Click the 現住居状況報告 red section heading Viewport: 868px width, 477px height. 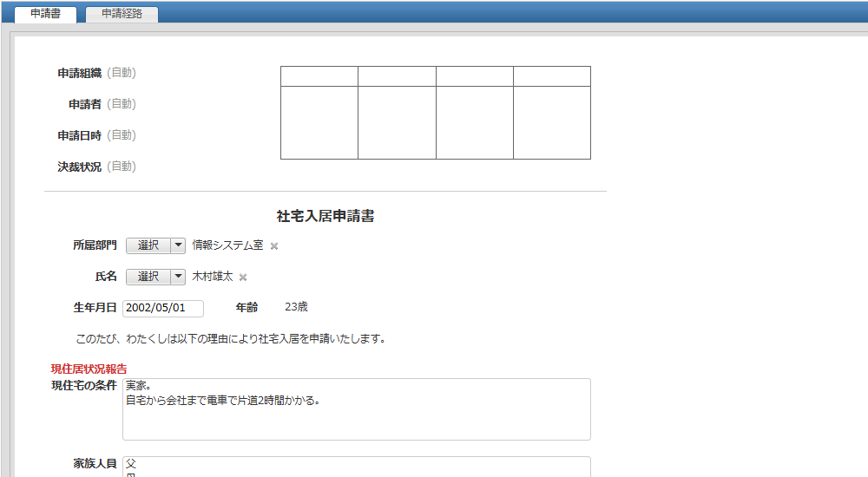(89, 369)
